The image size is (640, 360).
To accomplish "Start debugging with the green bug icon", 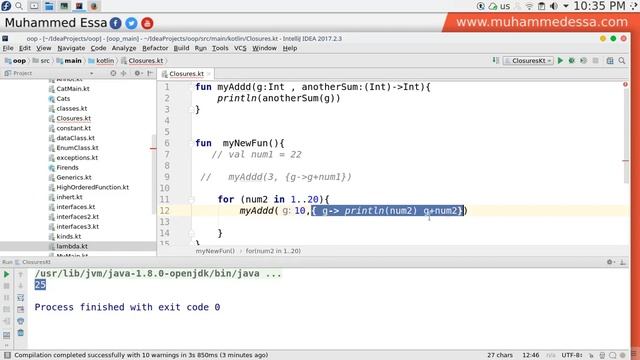I will tap(572, 60).
